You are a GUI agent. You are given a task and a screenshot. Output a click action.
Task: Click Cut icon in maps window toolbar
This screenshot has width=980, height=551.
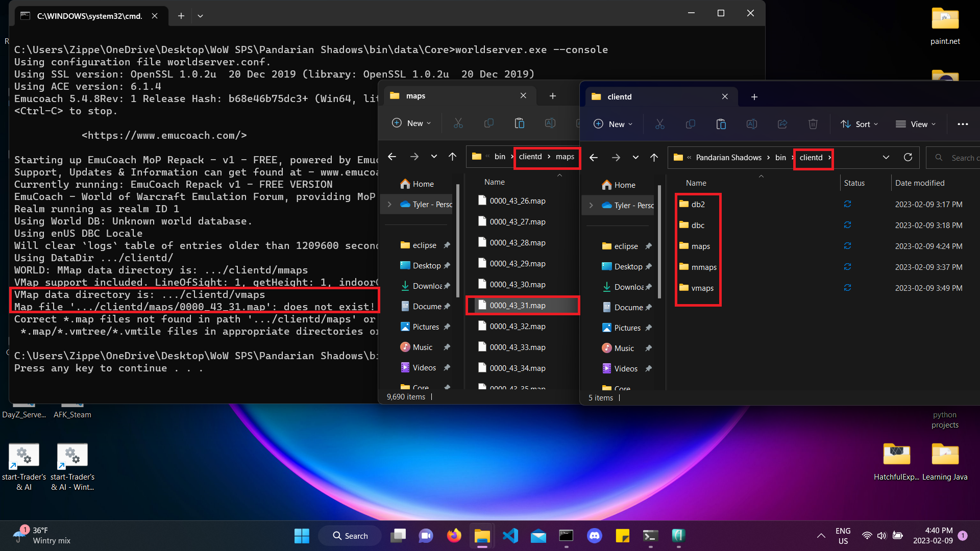pos(458,123)
